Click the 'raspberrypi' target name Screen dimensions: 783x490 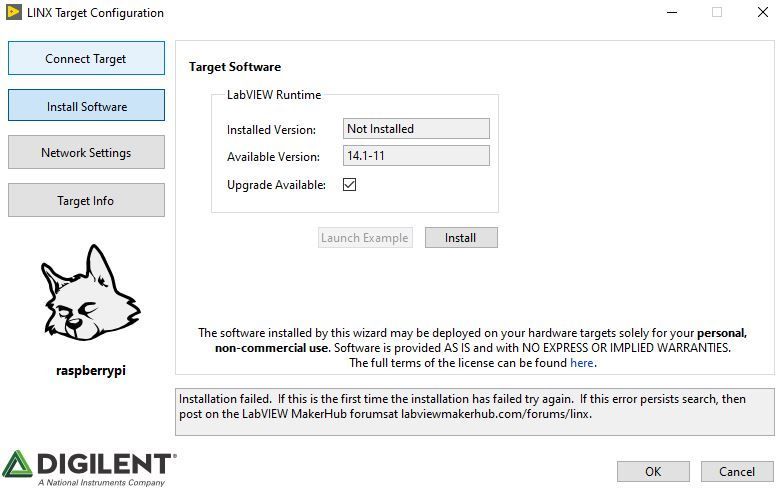pos(91,371)
